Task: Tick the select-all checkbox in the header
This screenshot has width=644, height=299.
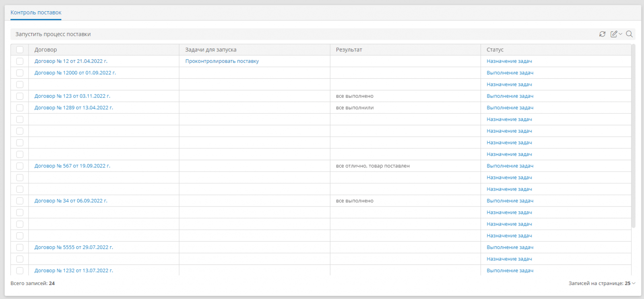Action: point(20,50)
